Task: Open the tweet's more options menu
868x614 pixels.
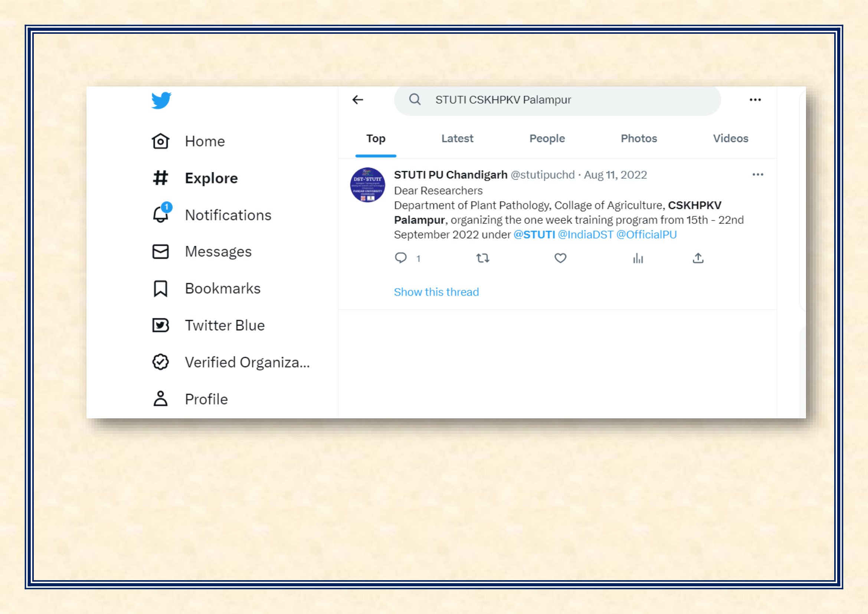Action: pyautogui.click(x=758, y=175)
